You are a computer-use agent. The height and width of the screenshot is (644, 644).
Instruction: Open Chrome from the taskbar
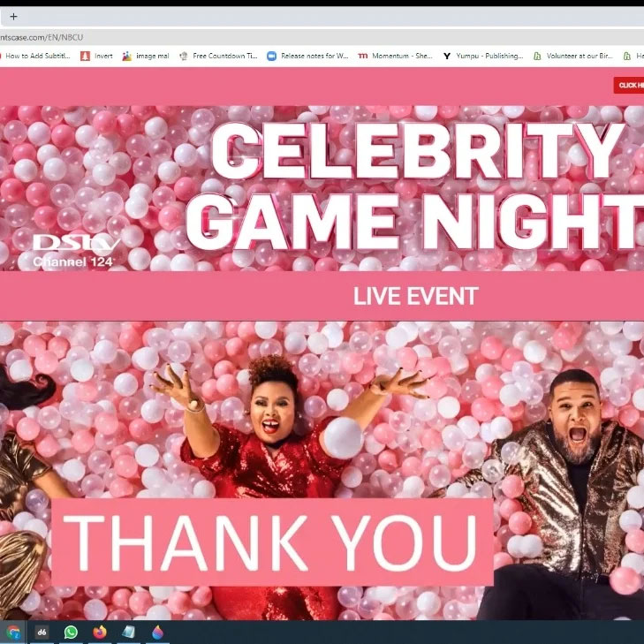click(13, 633)
